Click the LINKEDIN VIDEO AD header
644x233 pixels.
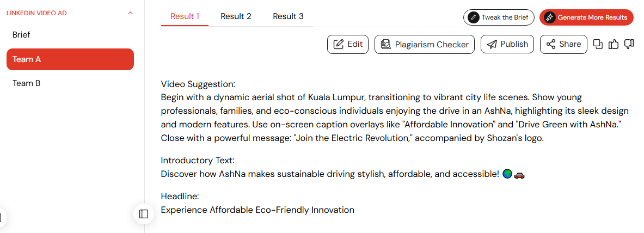pos(36,13)
